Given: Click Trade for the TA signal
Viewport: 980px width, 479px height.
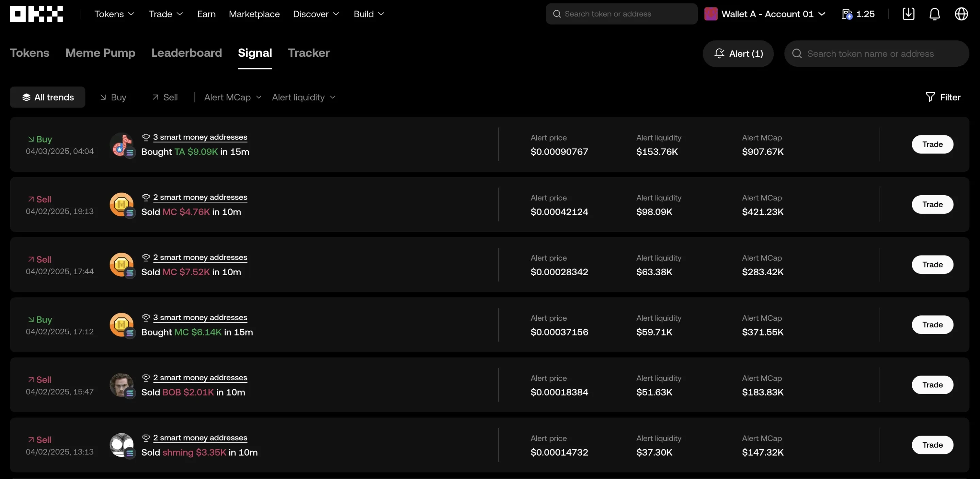Looking at the screenshot, I should tap(932, 144).
